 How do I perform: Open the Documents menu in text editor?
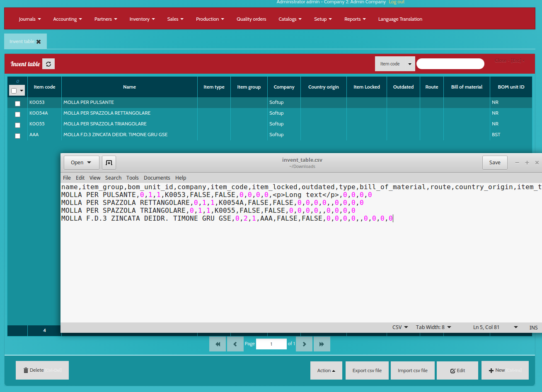pos(157,178)
